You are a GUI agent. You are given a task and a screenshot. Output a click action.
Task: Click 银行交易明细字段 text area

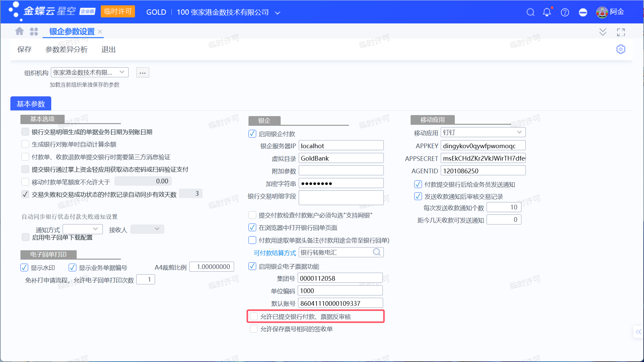[341, 197]
